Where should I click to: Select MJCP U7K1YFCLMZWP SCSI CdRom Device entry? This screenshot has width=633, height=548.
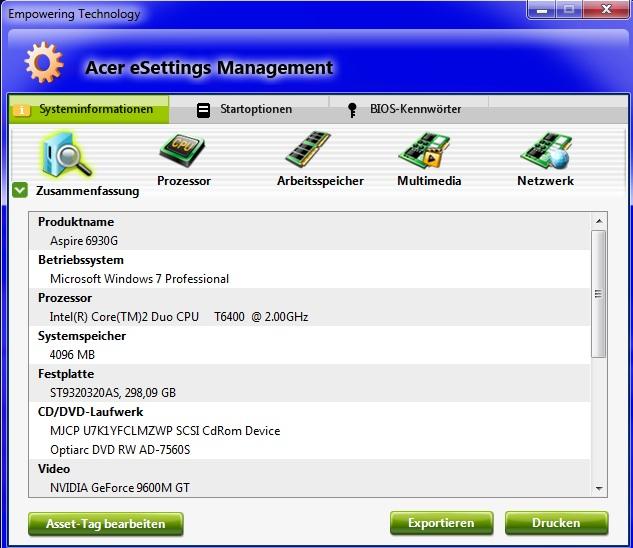click(x=165, y=431)
